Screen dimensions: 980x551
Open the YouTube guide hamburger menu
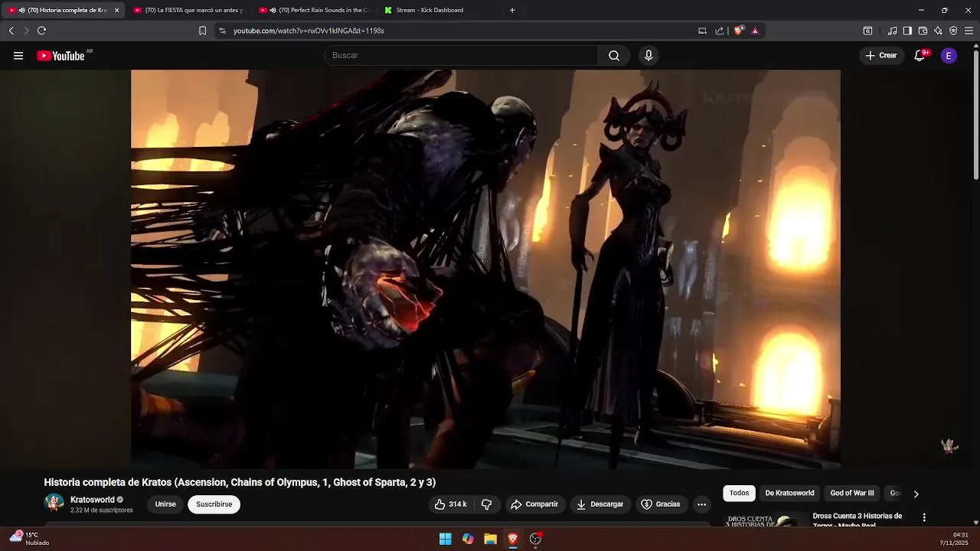pos(18,56)
